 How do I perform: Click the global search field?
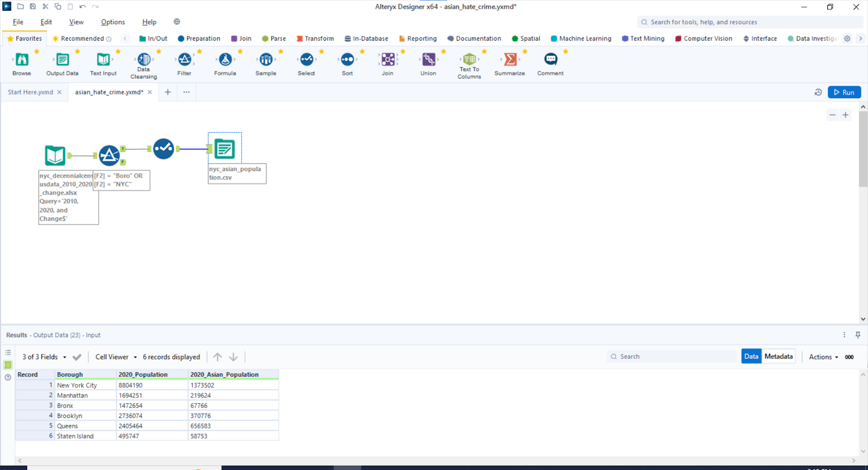[x=750, y=22]
